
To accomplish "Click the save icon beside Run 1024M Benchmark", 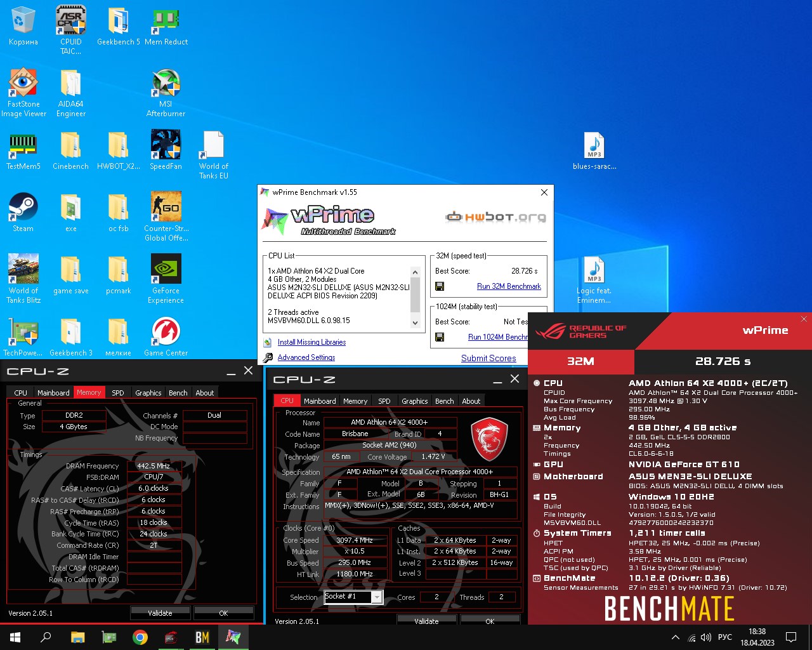I will [x=440, y=337].
